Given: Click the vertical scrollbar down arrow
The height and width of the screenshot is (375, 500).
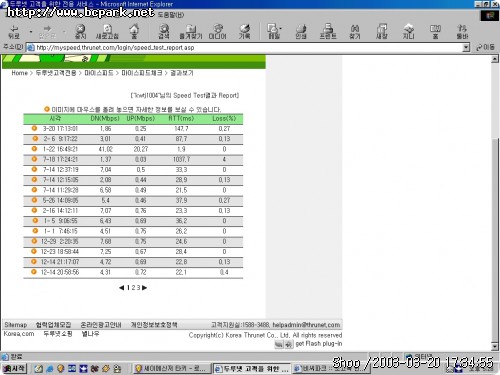Looking at the screenshot, I should coord(495,347).
